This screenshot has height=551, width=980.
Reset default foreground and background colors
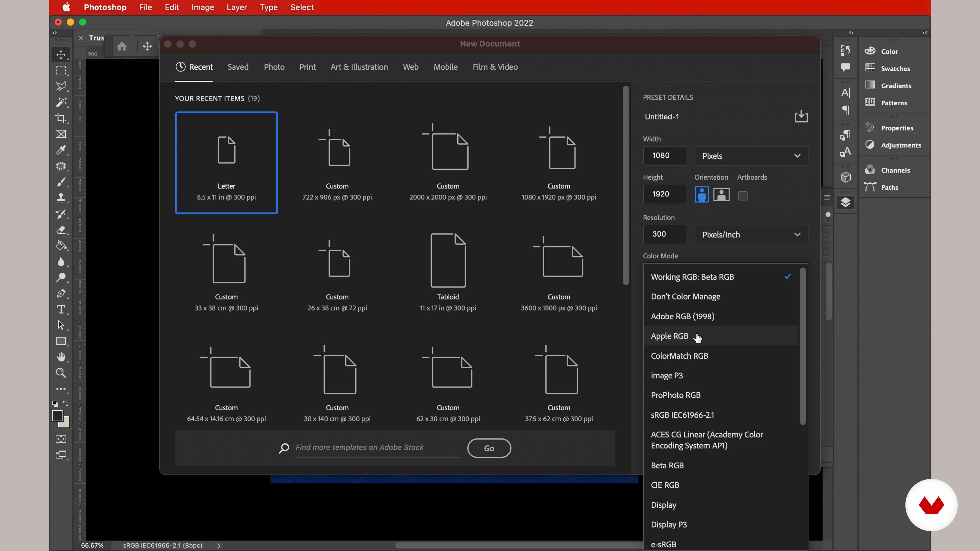tap(55, 404)
